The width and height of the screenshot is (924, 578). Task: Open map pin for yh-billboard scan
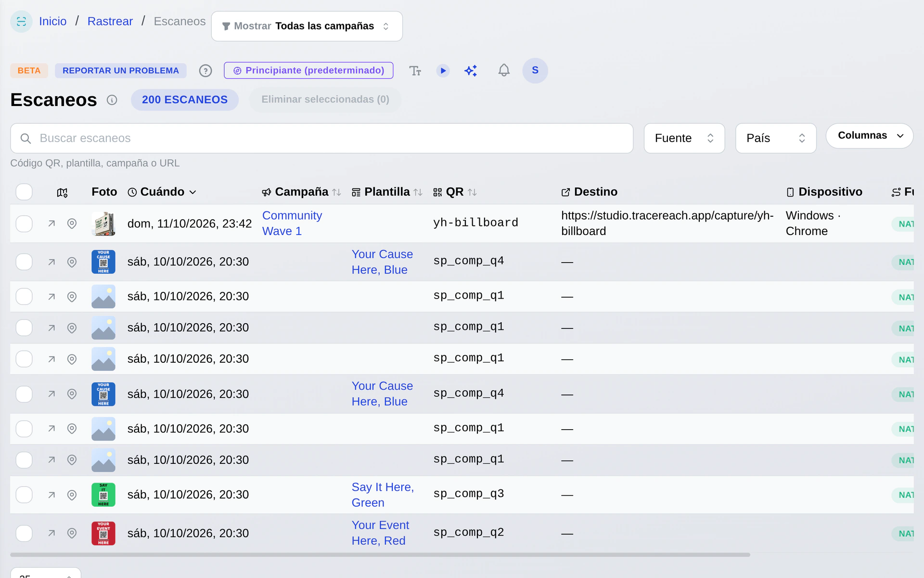[72, 223]
